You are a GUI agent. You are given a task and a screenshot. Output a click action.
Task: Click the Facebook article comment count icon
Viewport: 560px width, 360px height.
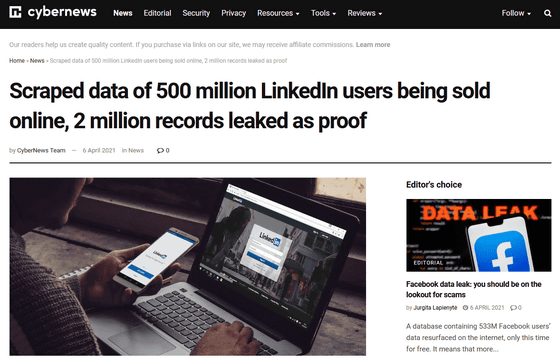[513, 308]
